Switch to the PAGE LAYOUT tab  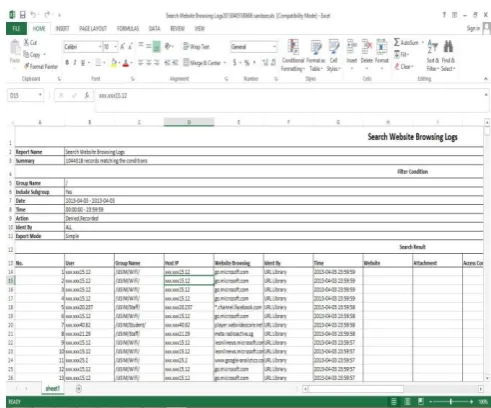(x=93, y=29)
